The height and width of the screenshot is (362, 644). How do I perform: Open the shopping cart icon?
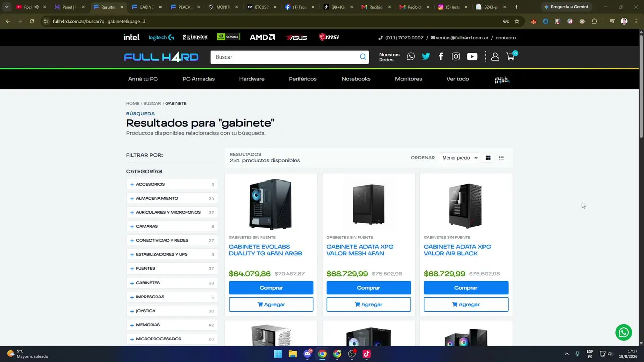(x=511, y=57)
